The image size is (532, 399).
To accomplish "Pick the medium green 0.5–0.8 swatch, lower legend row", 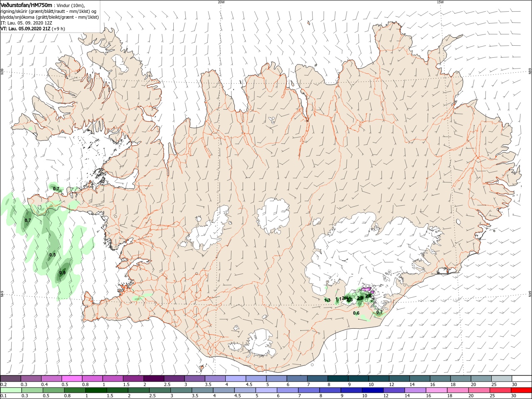I will click(53, 390).
